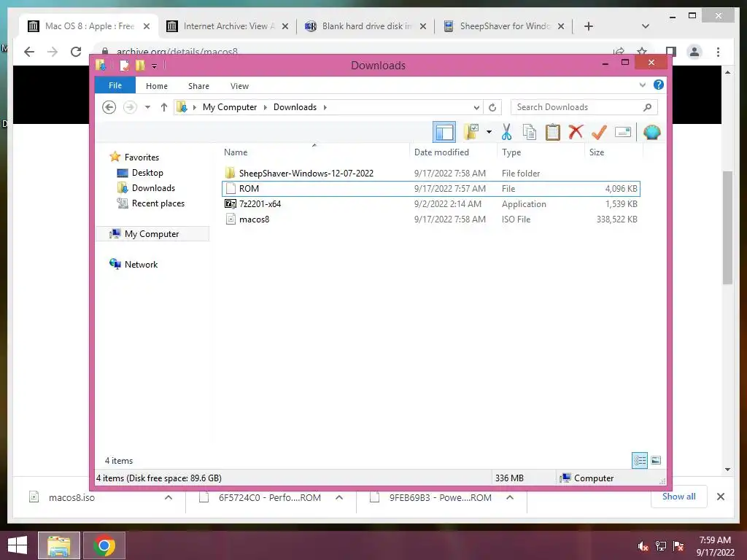This screenshot has height=560, width=747.
Task: Go forward in Downloads window
Action: pyautogui.click(x=130, y=107)
